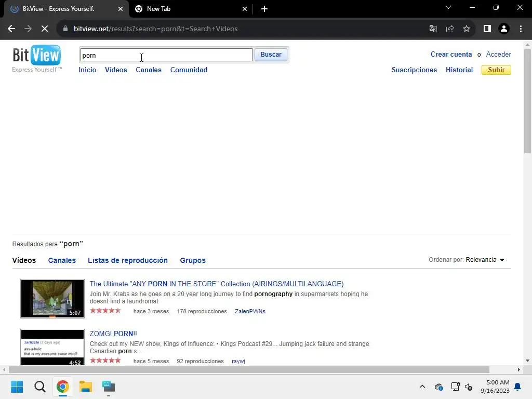Click Crear cuenta link
This screenshot has width=532, height=399.
click(451, 54)
